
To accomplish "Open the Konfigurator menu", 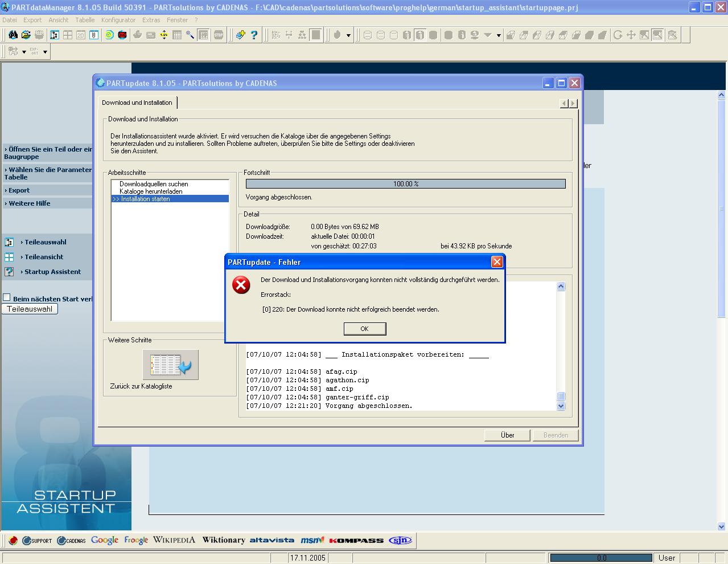I will point(118,20).
